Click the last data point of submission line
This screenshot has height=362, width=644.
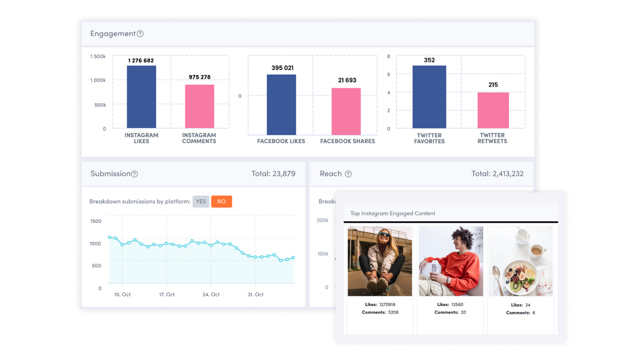point(293,258)
